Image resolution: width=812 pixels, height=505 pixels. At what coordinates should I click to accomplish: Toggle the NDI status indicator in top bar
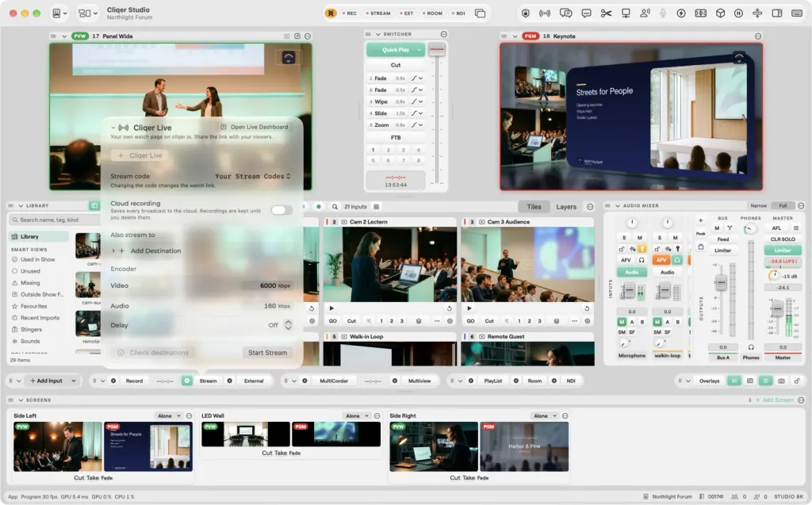458,13
